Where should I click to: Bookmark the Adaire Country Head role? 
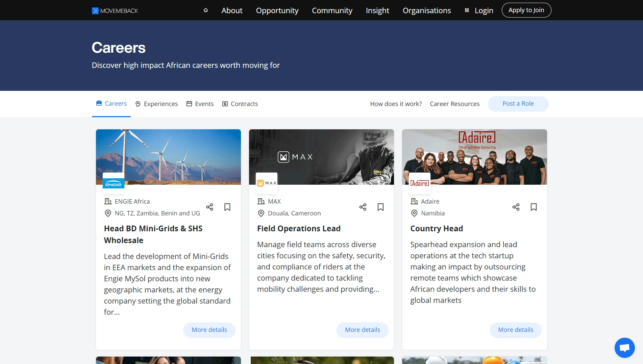tap(534, 207)
